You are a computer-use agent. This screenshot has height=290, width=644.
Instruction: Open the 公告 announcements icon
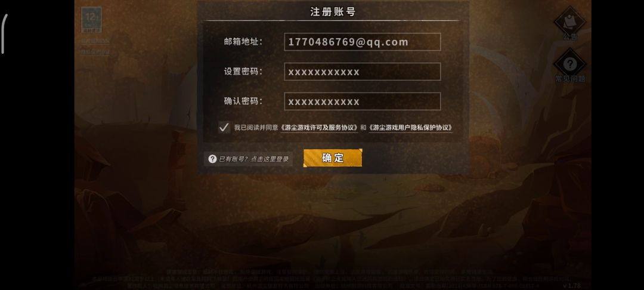(x=570, y=23)
